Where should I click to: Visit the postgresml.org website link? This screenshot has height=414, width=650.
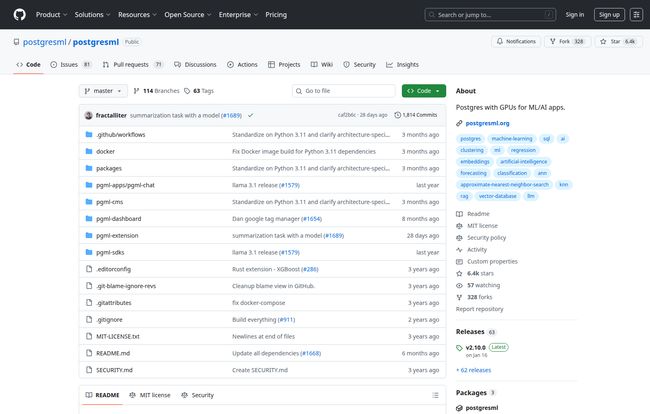488,123
